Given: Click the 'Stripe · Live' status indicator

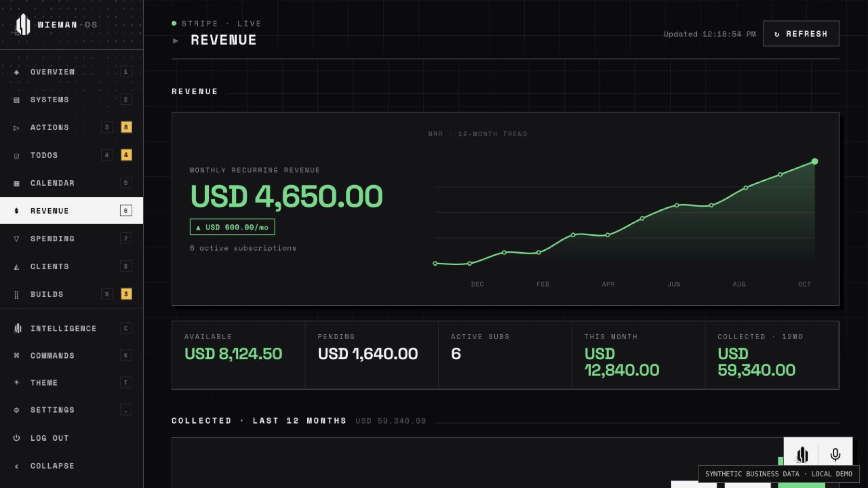Looking at the screenshot, I should (x=217, y=23).
